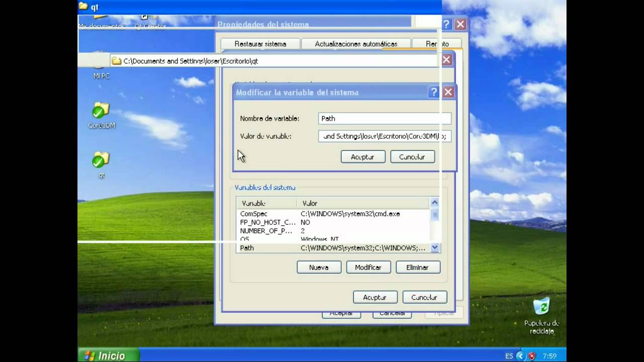Select the Path system variable row

(x=333, y=248)
